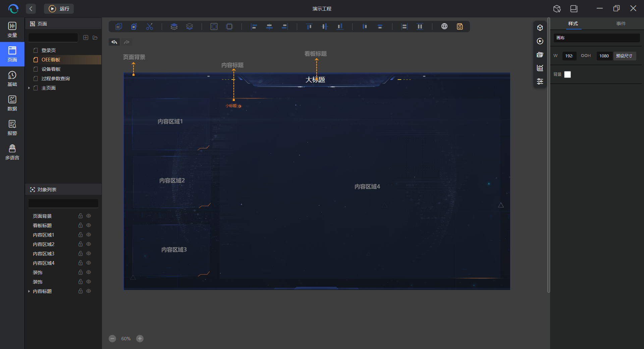Expand the 主页面 tree node
The image size is (644, 349).
click(29, 88)
